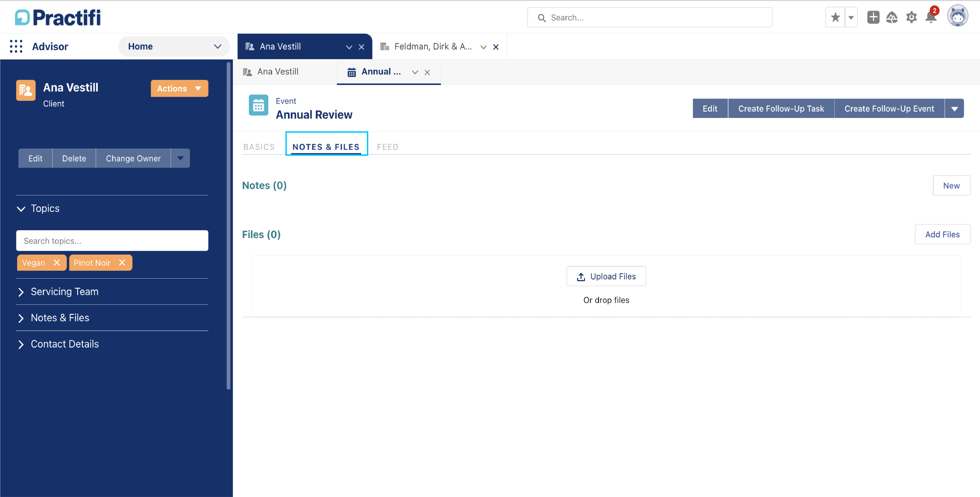Select the Home navigation item

point(140,46)
